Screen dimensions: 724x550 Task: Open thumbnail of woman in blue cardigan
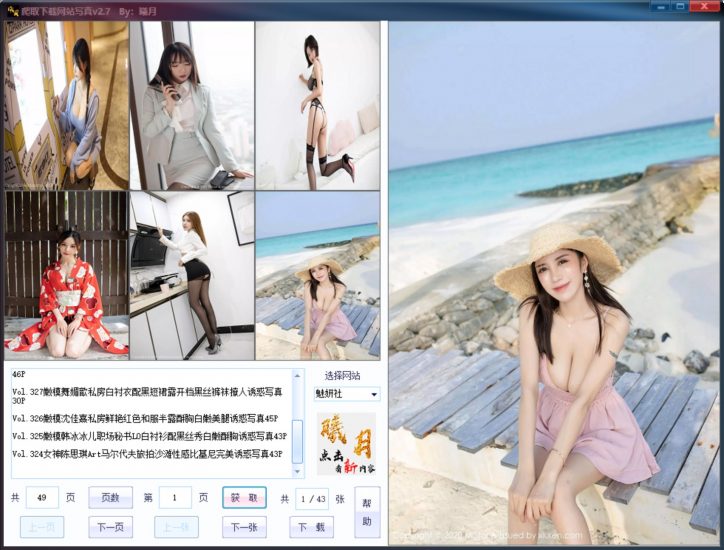click(66, 106)
